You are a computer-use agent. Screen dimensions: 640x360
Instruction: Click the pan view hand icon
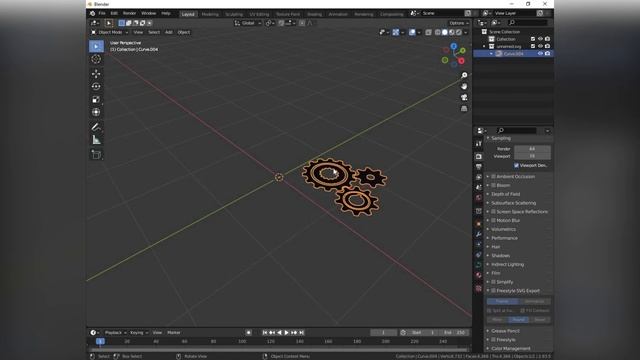[464, 86]
